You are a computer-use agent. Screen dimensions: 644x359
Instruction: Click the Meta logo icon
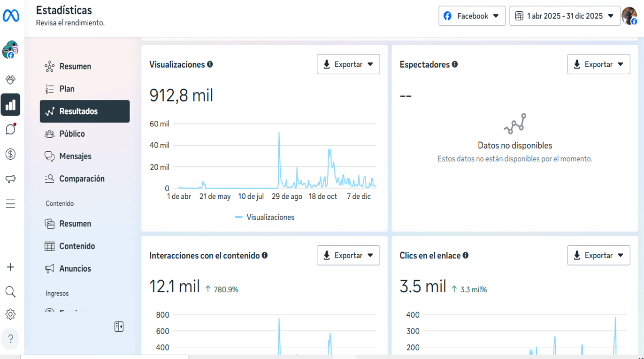(x=11, y=16)
